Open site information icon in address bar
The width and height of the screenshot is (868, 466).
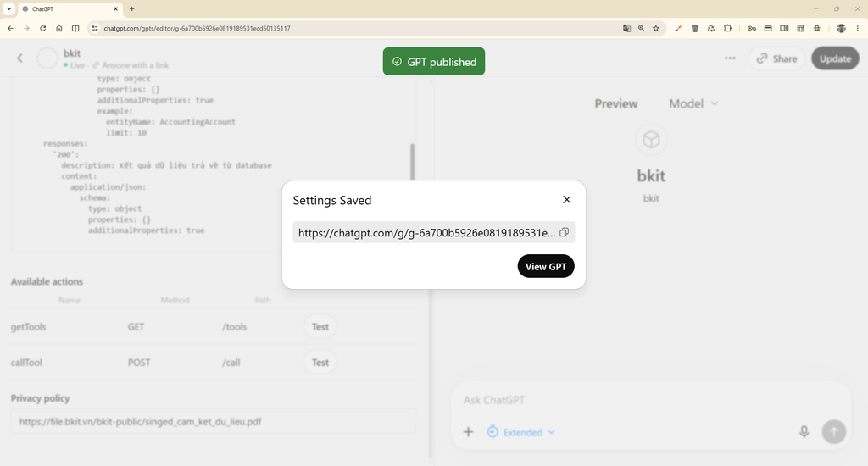pyautogui.click(x=95, y=28)
